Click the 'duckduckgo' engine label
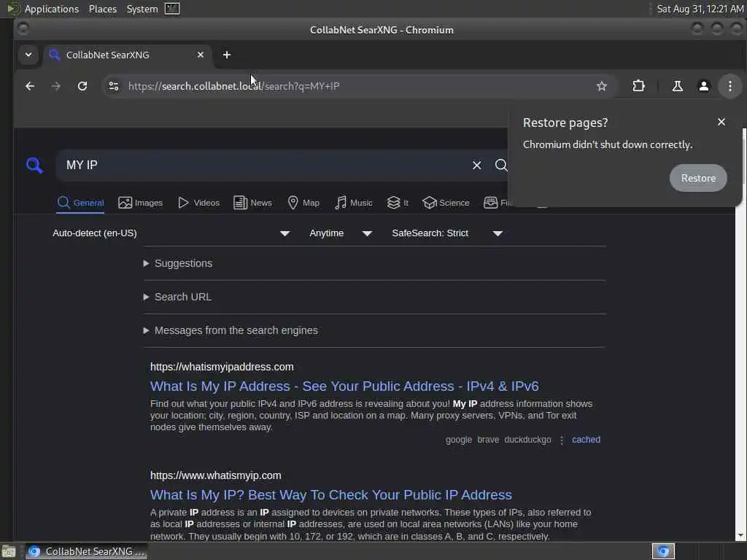Image resolution: width=747 pixels, height=560 pixels. tap(528, 440)
